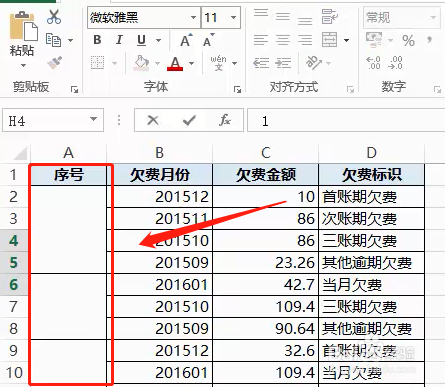Open the 字体 dialog launcher
This screenshot has width=445, height=387.
point(237,89)
